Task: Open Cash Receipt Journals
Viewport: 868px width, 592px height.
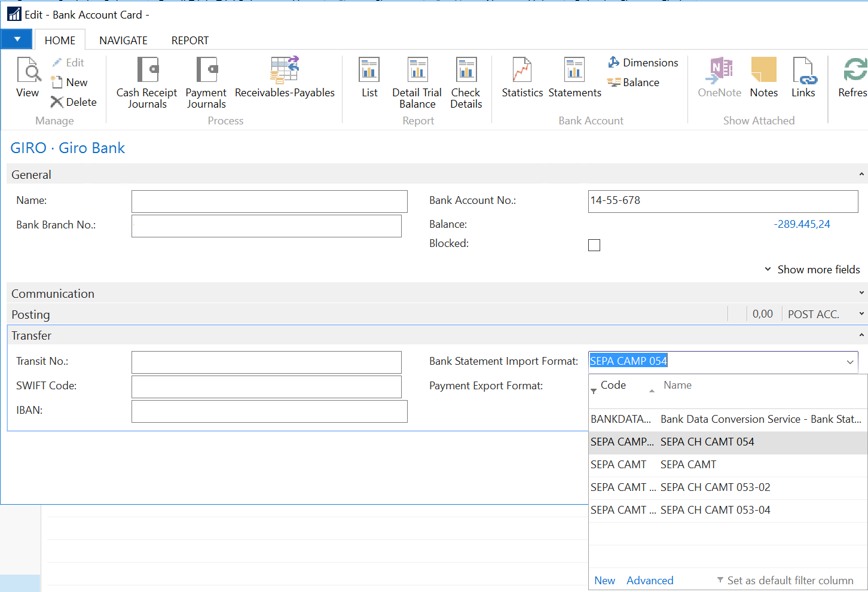Action: tap(146, 83)
